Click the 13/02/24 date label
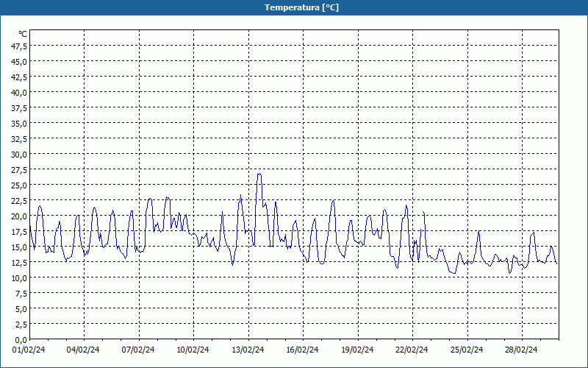Image resolution: width=588 pixels, height=368 pixels. (x=248, y=350)
